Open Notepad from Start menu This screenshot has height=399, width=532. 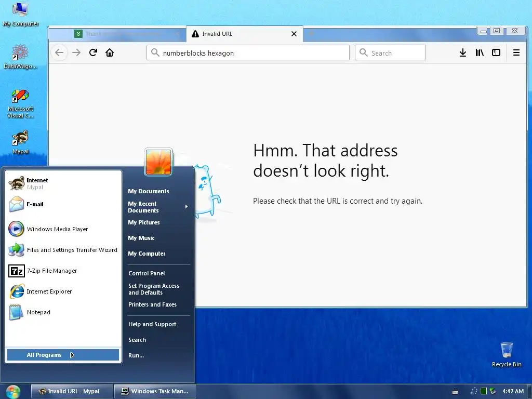(x=63, y=312)
